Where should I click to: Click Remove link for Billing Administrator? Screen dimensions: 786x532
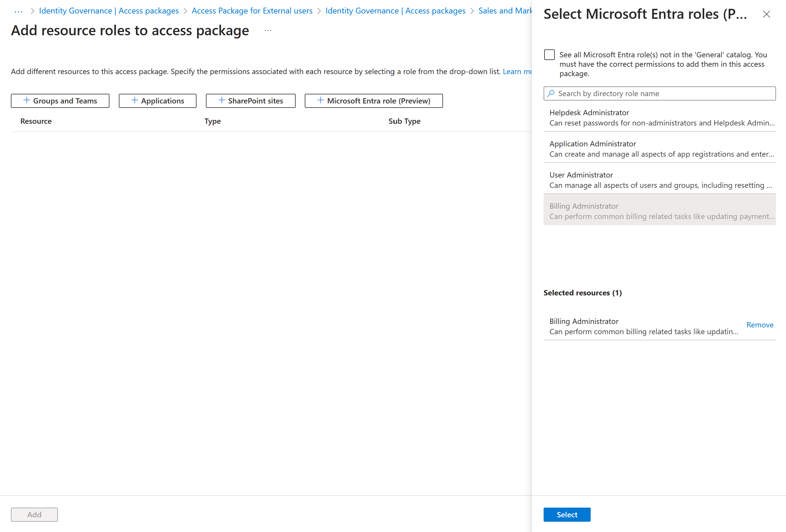(x=760, y=324)
